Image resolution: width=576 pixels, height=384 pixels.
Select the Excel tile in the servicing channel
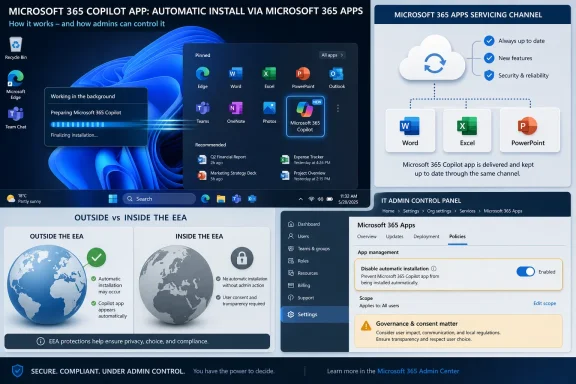click(x=467, y=130)
